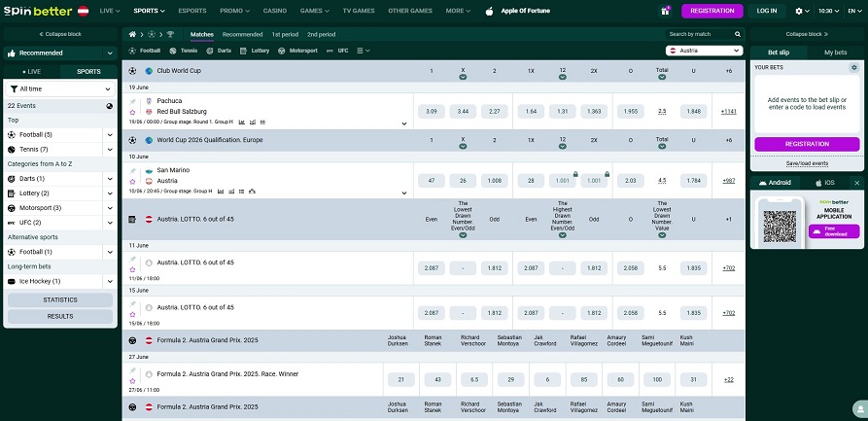The image size is (868, 421).
Task: Collapse the right bet slip block
Action: [x=807, y=34]
